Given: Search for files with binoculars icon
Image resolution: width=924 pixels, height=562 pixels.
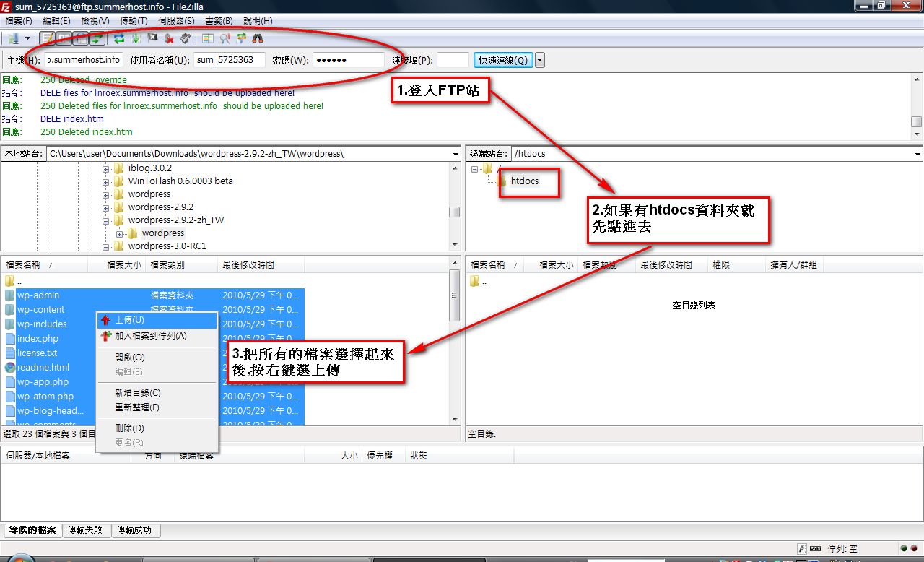Looking at the screenshot, I should (x=258, y=38).
